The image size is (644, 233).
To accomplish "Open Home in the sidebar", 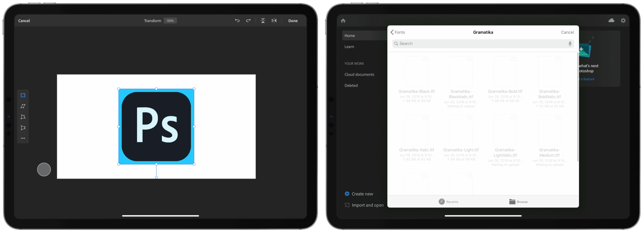I will [365, 36].
